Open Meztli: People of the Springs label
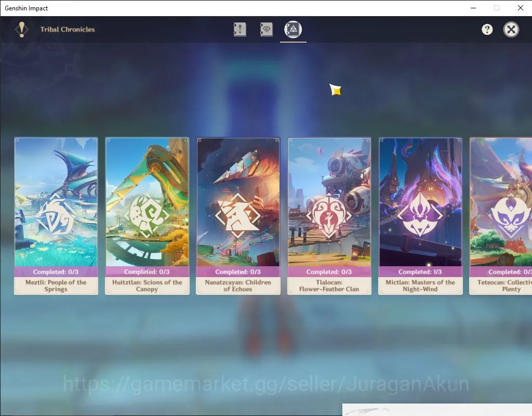The width and height of the screenshot is (532, 416). (56, 285)
